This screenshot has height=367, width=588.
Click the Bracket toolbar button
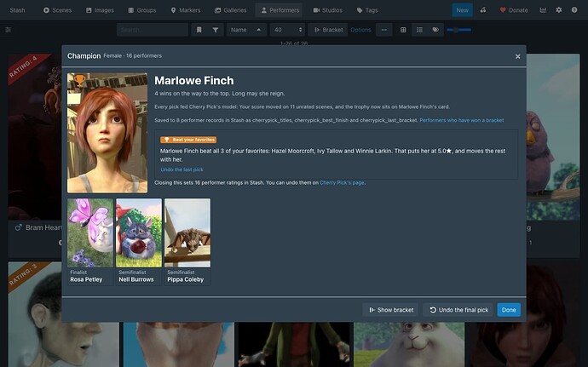pos(328,30)
